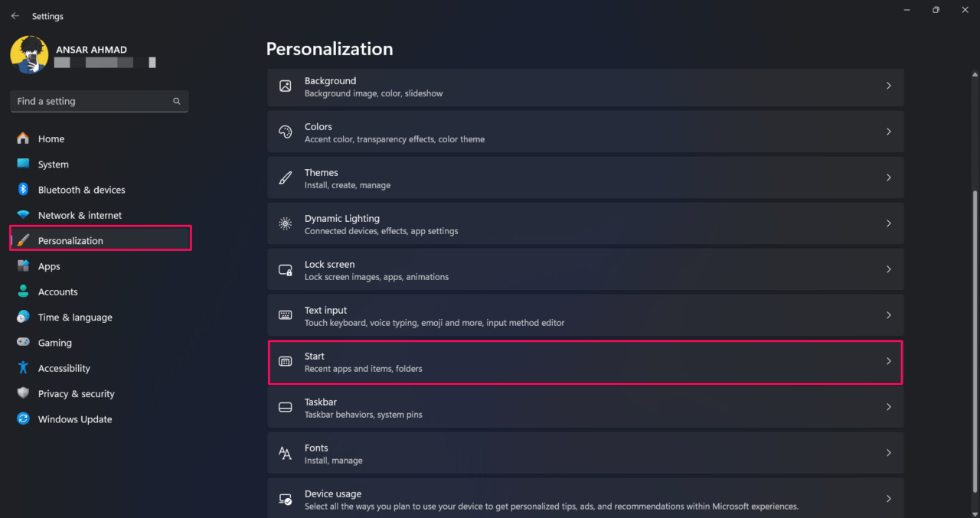Expand the Colors settings chevron
This screenshot has height=518, width=980.
click(x=888, y=132)
